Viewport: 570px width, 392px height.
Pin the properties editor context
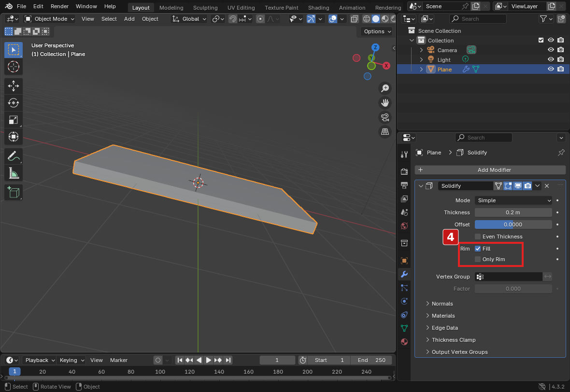[561, 153]
